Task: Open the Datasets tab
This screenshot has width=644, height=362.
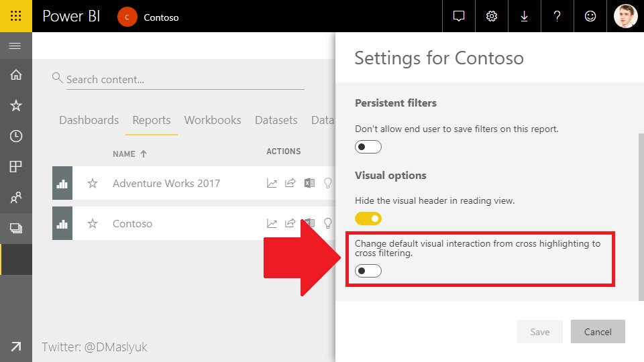Action: tap(276, 120)
